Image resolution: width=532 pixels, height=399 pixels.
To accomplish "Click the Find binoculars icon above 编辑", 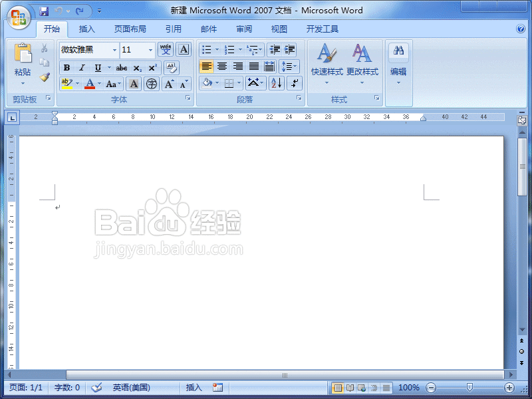I will tap(398, 51).
